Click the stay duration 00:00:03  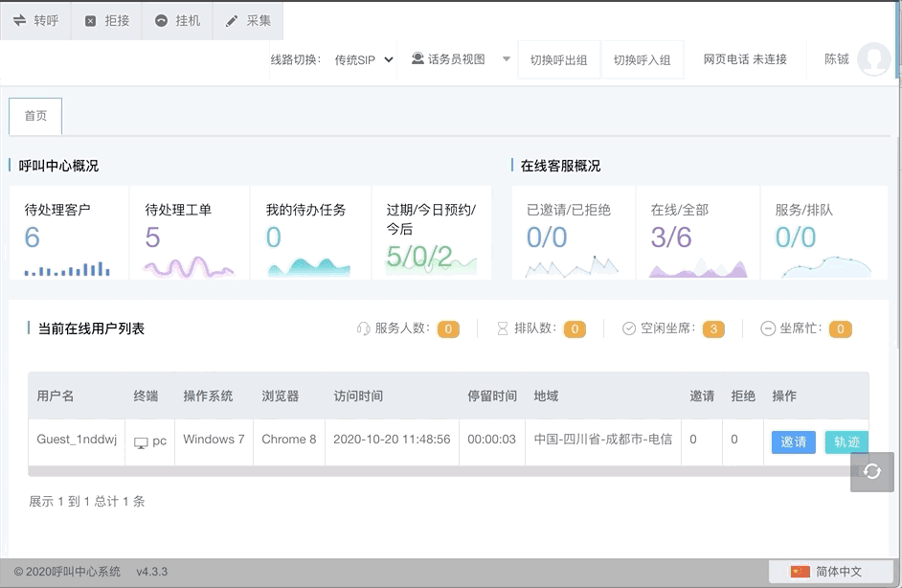click(492, 440)
